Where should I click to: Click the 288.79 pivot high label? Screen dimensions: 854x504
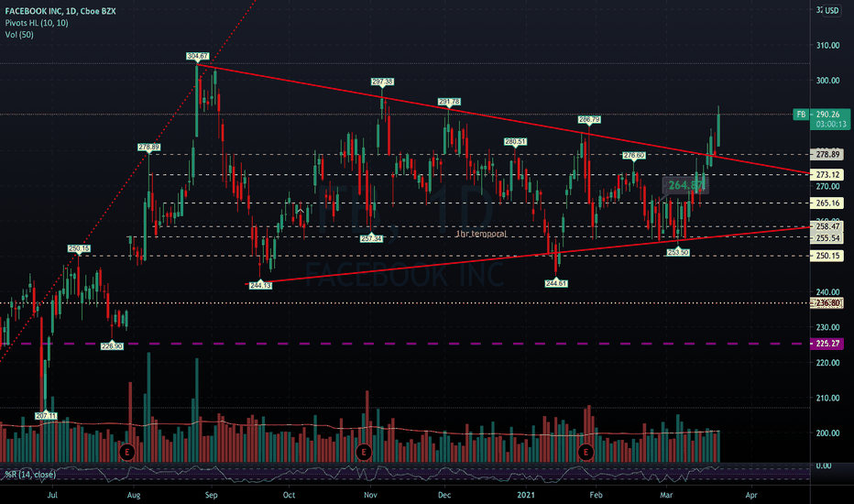coord(589,119)
